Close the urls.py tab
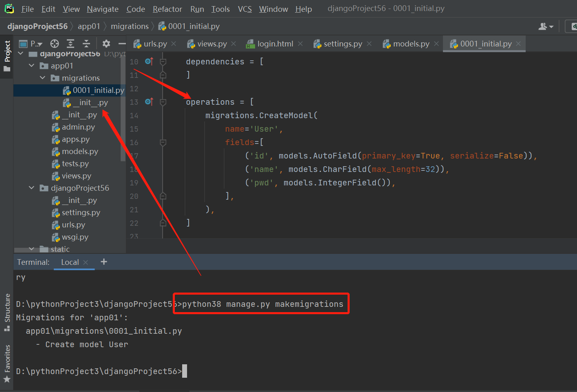 pyautogui.click(x=174, y=44)
